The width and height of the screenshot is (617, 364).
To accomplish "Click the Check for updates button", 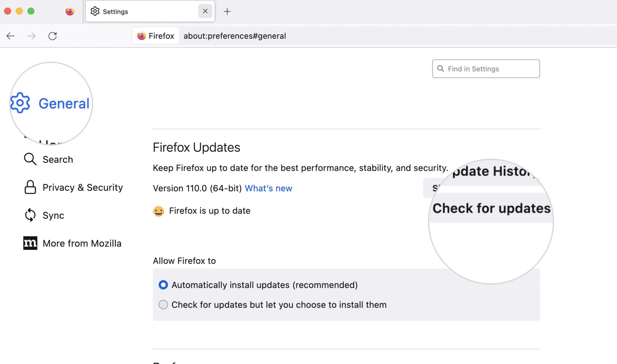I will 491,208.
